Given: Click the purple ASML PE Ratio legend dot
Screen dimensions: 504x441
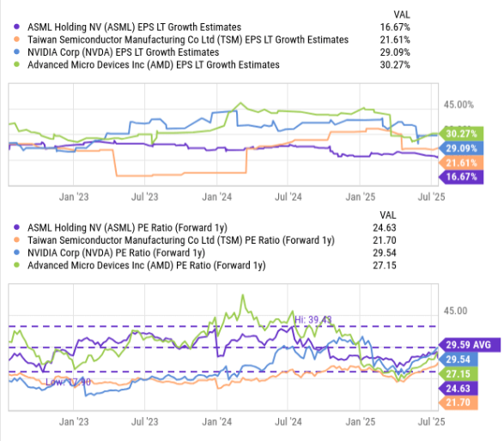Looking at the screenshot, I should tap(16, 227).
